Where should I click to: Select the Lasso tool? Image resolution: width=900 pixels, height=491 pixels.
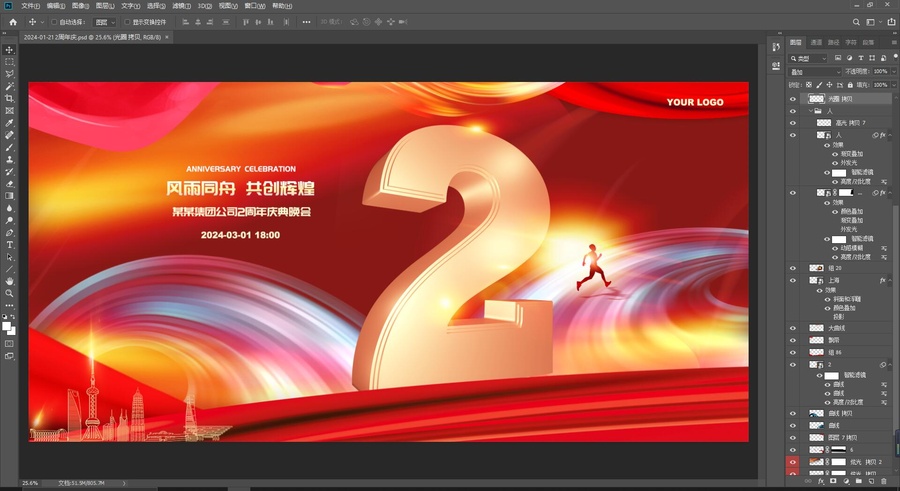[9, 74]
